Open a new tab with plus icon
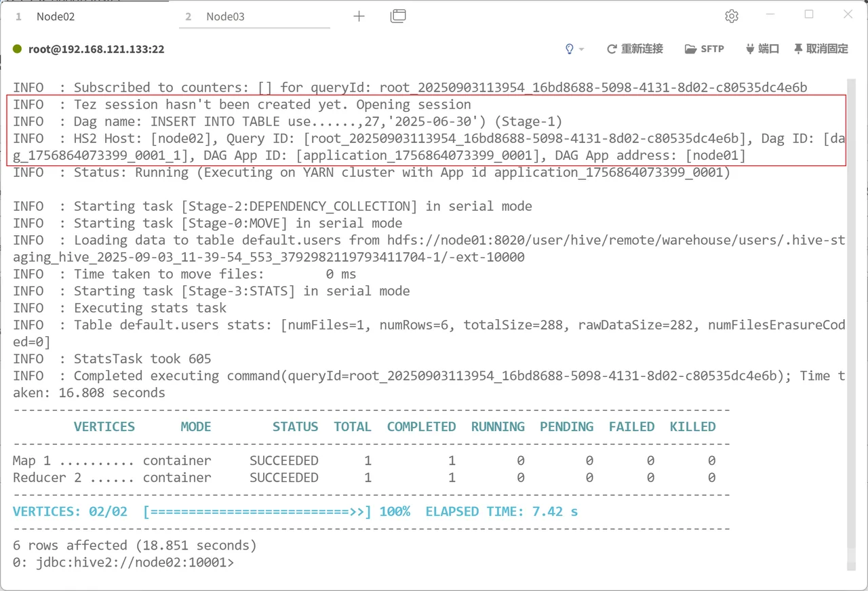This screenshot has height=591, width=868. 359,16
